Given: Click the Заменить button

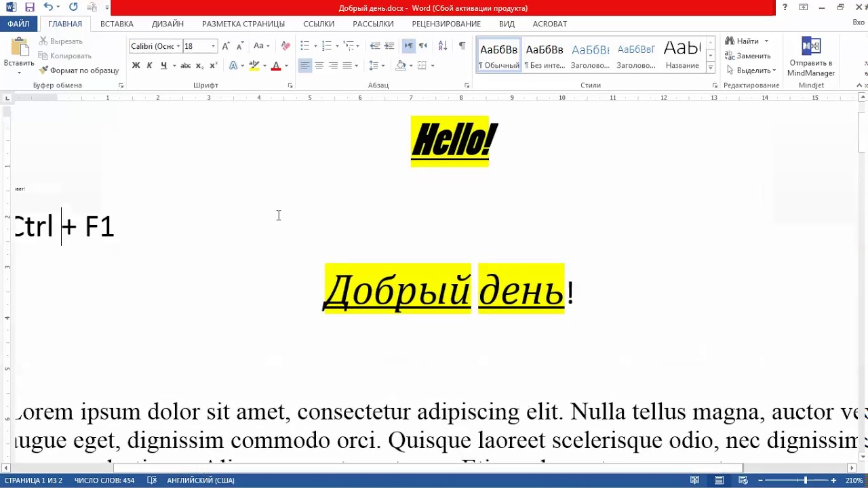Looking at the screenshot, I should click(x=747, y=56).
